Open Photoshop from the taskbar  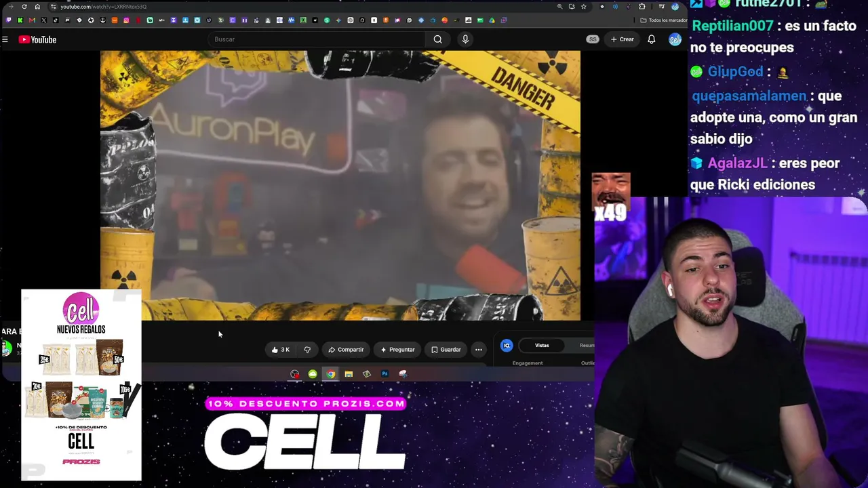tap(384, 374)
